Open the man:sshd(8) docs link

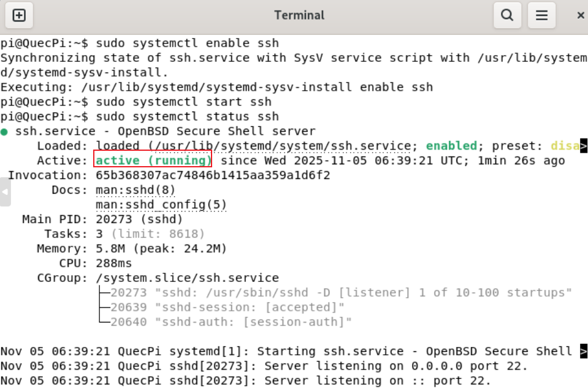point(136,190)
